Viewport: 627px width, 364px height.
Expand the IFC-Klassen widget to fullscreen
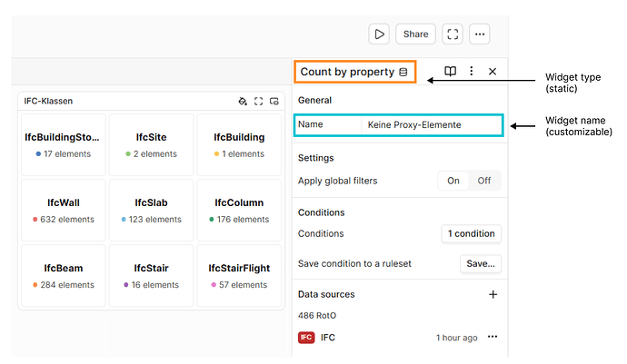[258, 101]
